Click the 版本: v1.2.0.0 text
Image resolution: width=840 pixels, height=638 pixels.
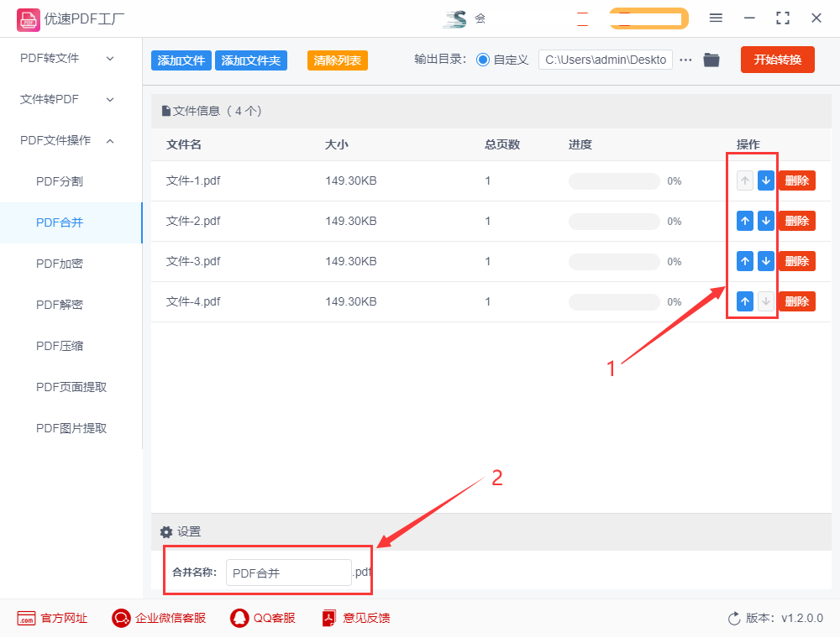coord(785,618)
